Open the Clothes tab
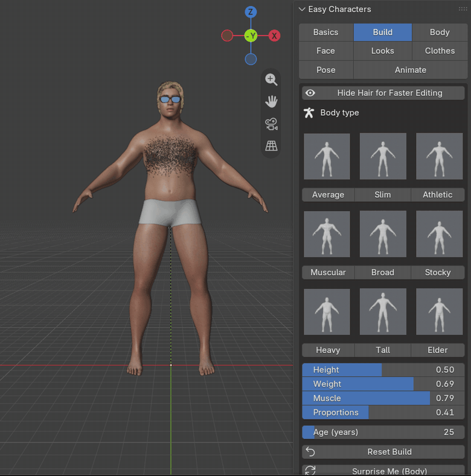This screenshot has height=476, width=471. click(440, 51)
